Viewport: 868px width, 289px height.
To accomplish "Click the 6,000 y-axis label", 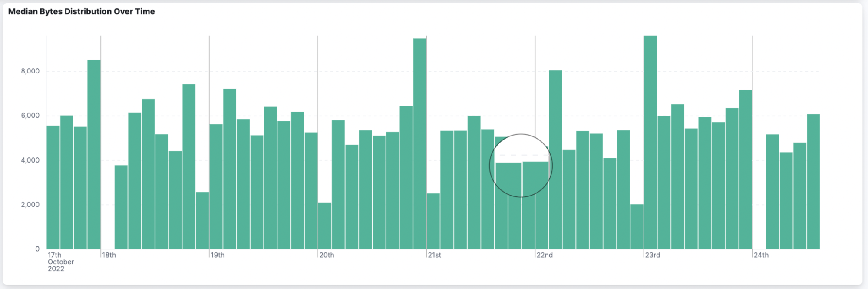I will pyautogui.click(x=30, y=116).
